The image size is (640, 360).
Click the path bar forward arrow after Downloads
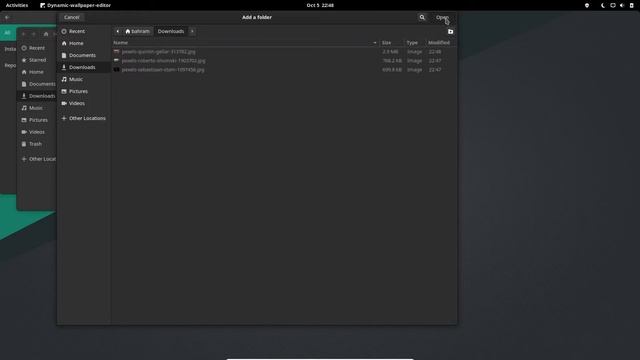192,31
